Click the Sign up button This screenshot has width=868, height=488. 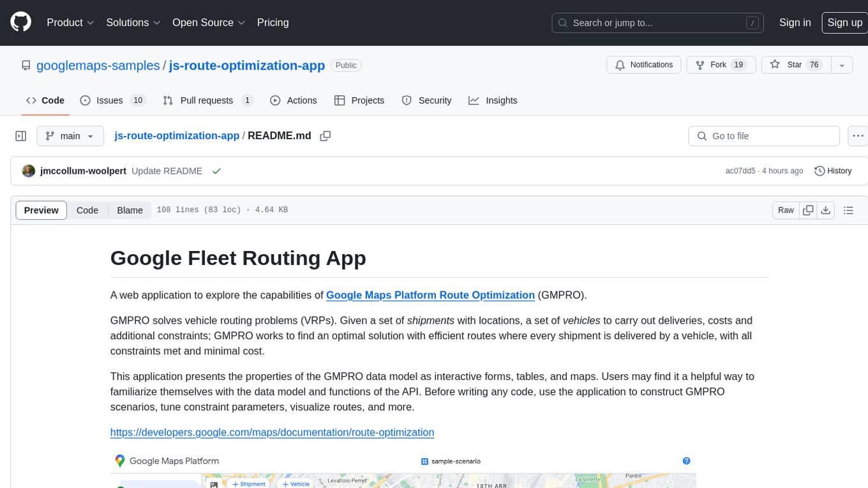click(844, 22)
